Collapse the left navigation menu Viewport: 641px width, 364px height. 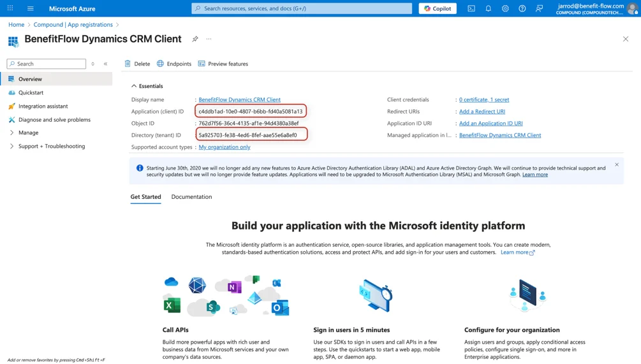coord(105,64)
